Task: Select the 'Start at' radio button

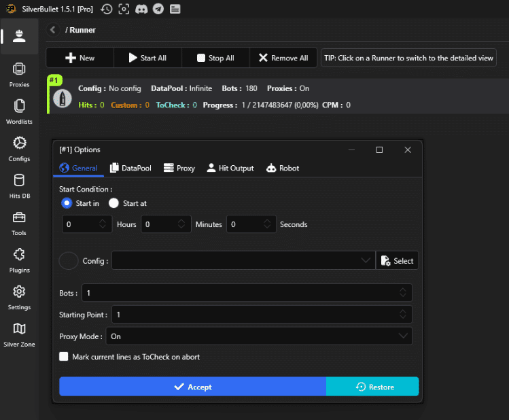Action: (113, 203)
